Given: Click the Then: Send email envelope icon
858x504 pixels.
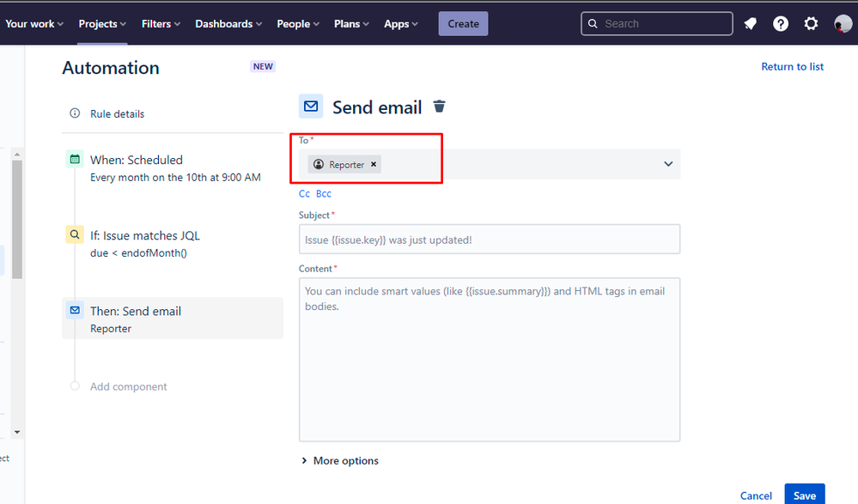Looking at the screenshot, I should (75, 310).
